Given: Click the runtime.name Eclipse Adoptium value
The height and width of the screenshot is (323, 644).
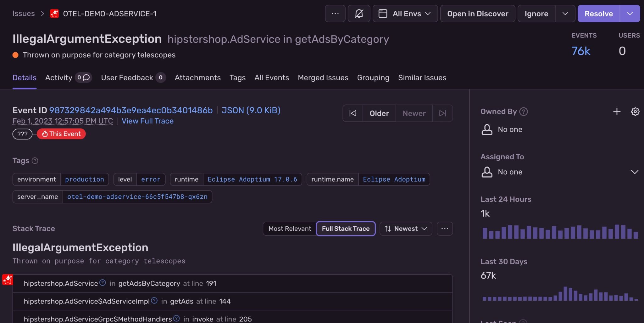Looking at the screenshot, I should (x=394, y=179).
